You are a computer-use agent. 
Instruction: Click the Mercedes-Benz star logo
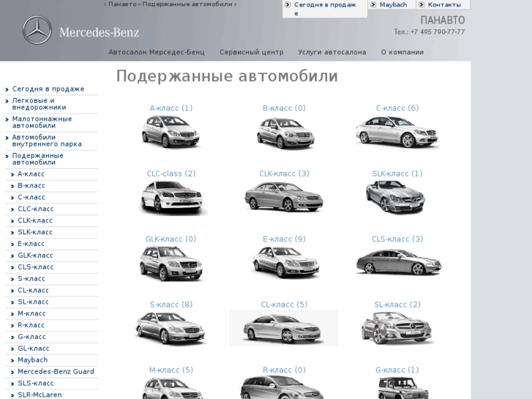tap(37, 31)
